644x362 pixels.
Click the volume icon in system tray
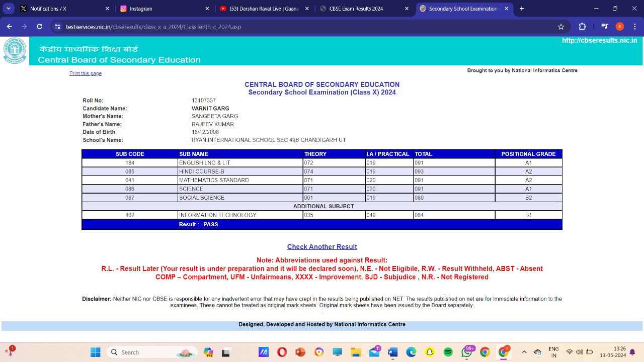579,352
